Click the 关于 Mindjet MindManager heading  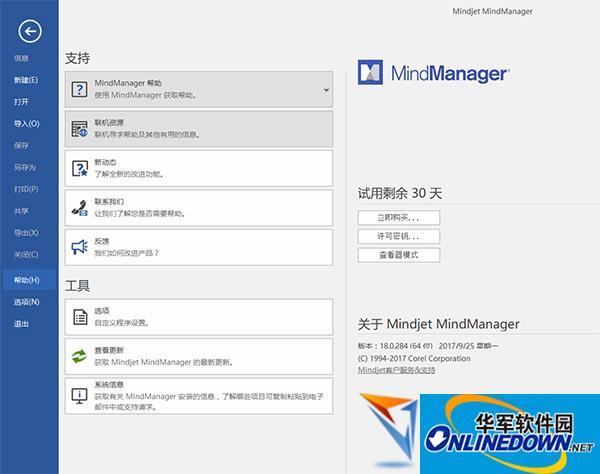(439, 324)
